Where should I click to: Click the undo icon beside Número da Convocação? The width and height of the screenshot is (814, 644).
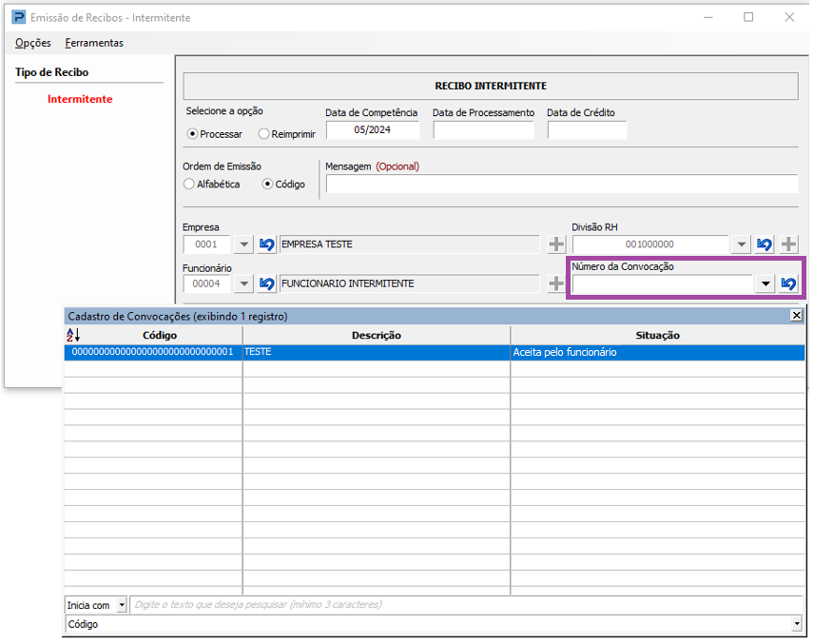788,283
